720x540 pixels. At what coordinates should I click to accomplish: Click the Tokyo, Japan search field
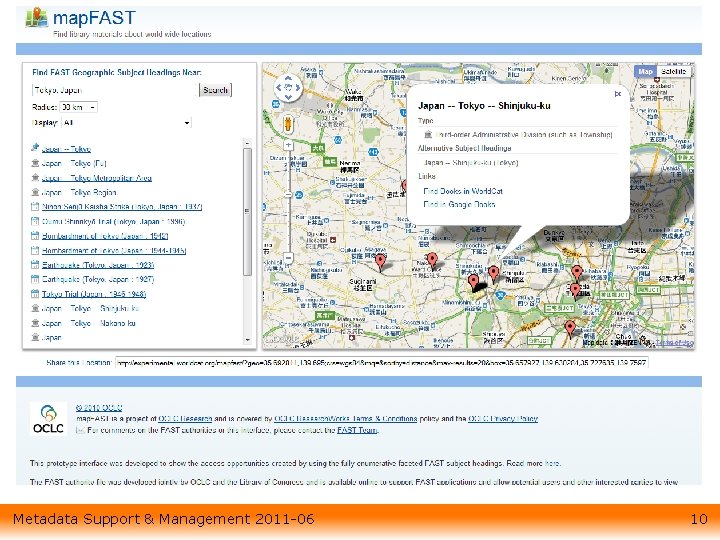coord(115,90)
